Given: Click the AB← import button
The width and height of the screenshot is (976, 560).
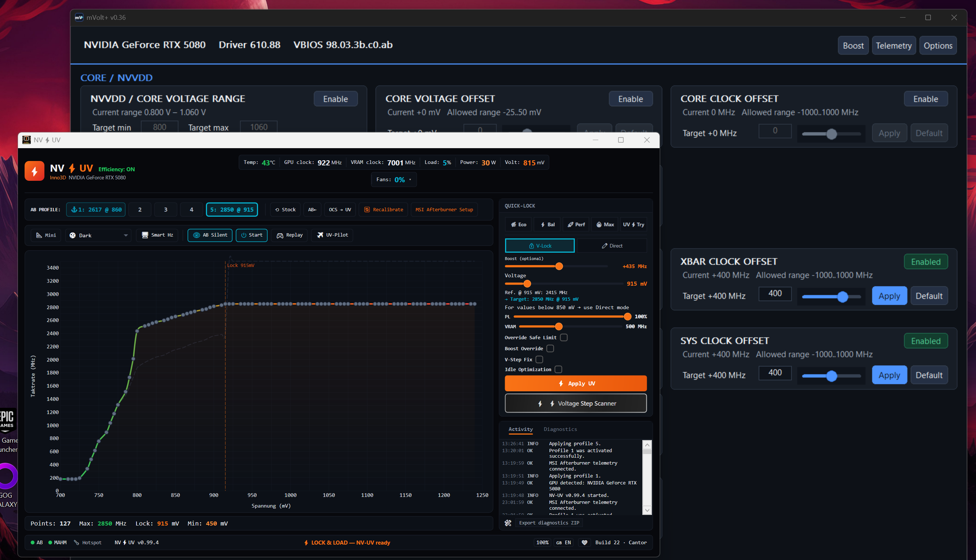Looking at the screenshot, I should click(312, 210).
